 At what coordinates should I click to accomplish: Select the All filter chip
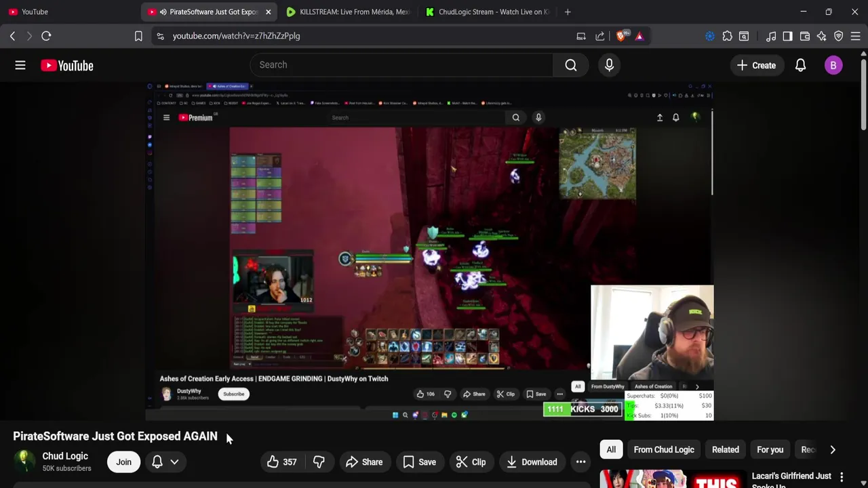611,449
